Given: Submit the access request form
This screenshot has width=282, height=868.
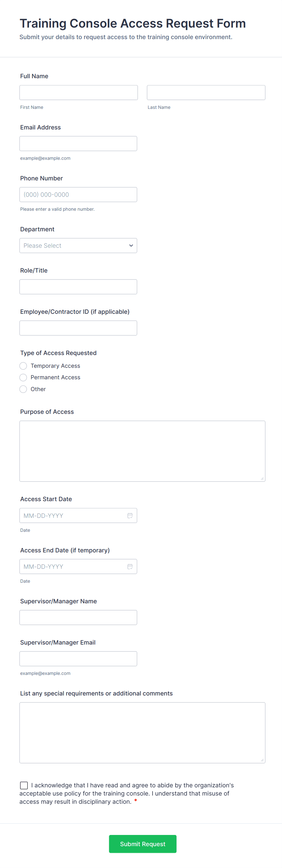Looking at the screenshot, I should tap(143, 844).
